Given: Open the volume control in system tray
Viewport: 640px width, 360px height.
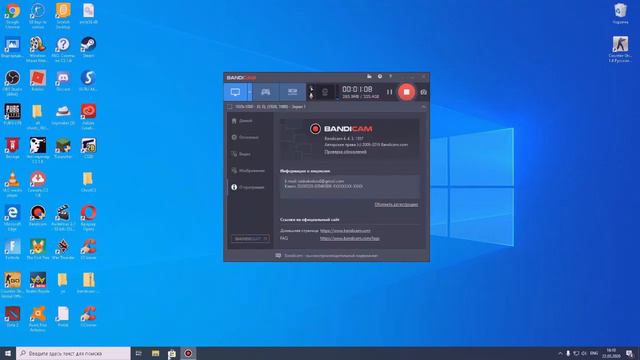Looking at the screenshot, I should pyautogui.click(x=584, y=353).
